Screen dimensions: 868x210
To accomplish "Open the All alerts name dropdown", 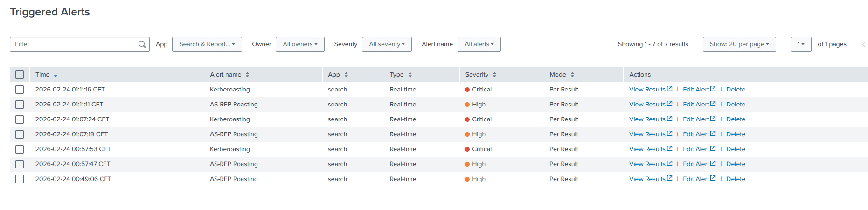I will pos(479,44).
